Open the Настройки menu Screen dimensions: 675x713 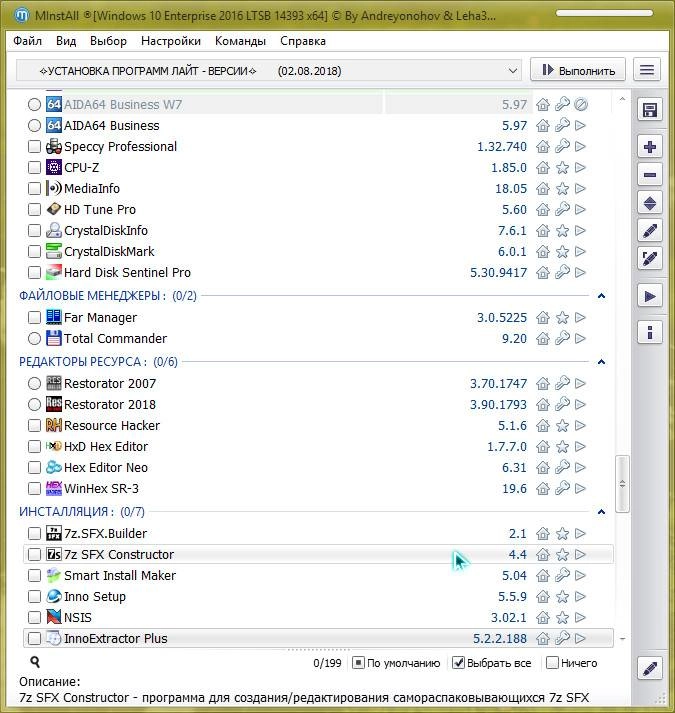click(171, 41)
